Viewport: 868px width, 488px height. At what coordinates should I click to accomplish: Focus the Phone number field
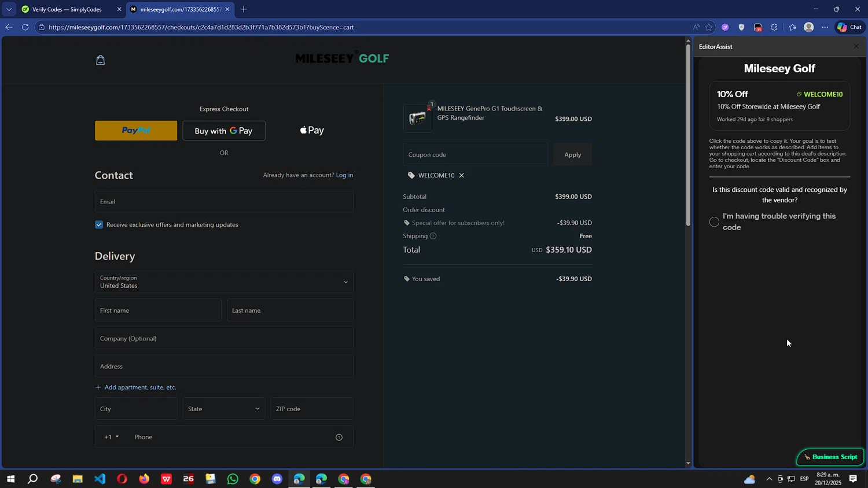click(x=230, y=437)
